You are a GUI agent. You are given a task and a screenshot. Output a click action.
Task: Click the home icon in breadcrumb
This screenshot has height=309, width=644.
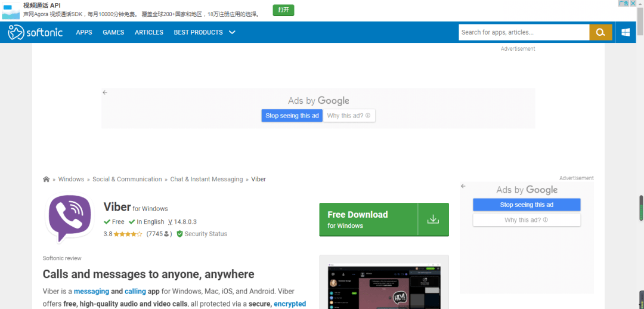pyautogui.click(x=47, y=180)
